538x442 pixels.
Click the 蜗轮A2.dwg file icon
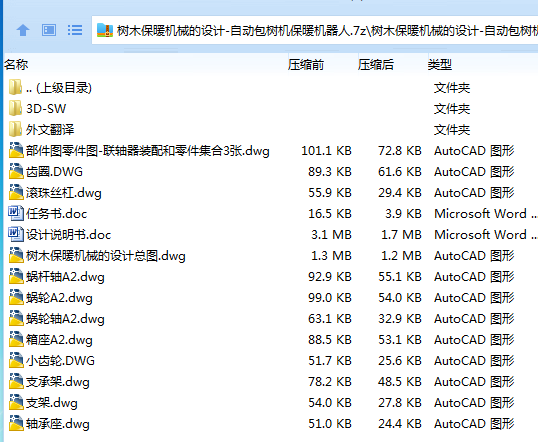pyautogui.click(x=16, y=297)
